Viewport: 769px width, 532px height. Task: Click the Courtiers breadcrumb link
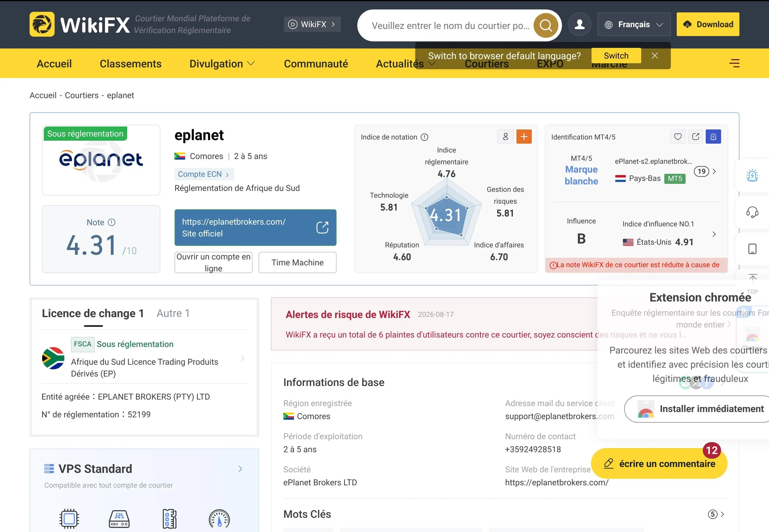pos(82,95)
